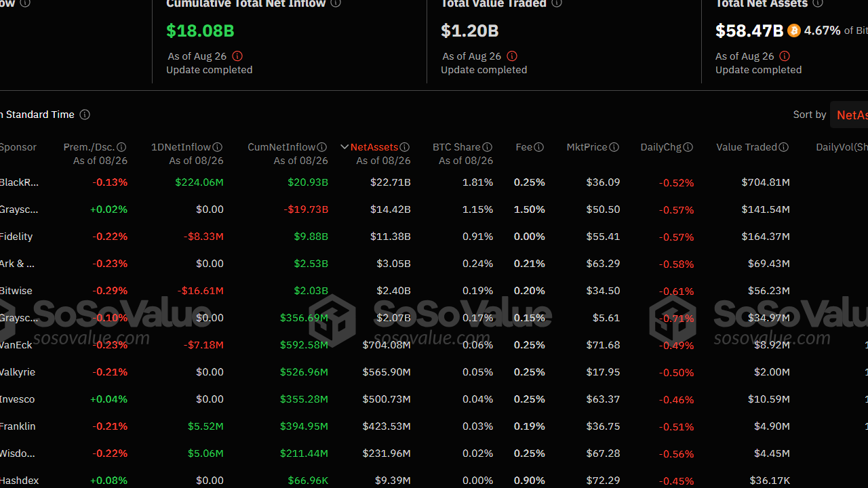This screenshot has width=868, height=488.
Task: Click $704.81M value traded cell
Action: (x=766, y=182)
